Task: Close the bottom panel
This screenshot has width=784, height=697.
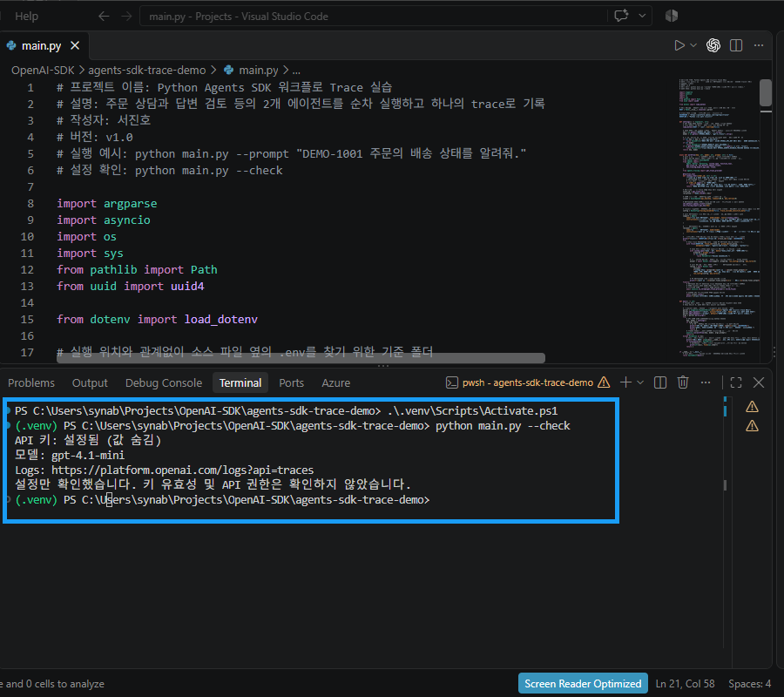Action: (759, 383)
